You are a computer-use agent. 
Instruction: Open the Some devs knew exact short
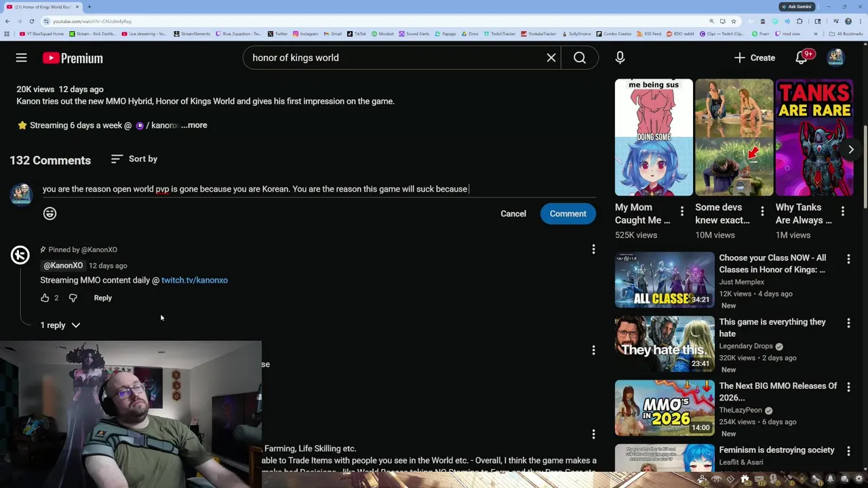[734, 137]
